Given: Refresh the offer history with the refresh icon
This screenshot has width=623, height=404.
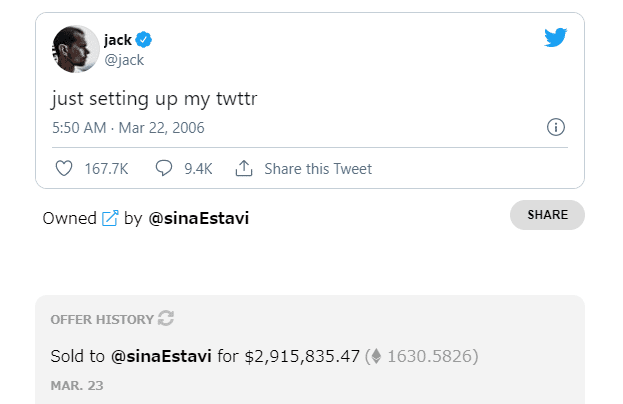Looking at the screenshot, I should point(166,319).
